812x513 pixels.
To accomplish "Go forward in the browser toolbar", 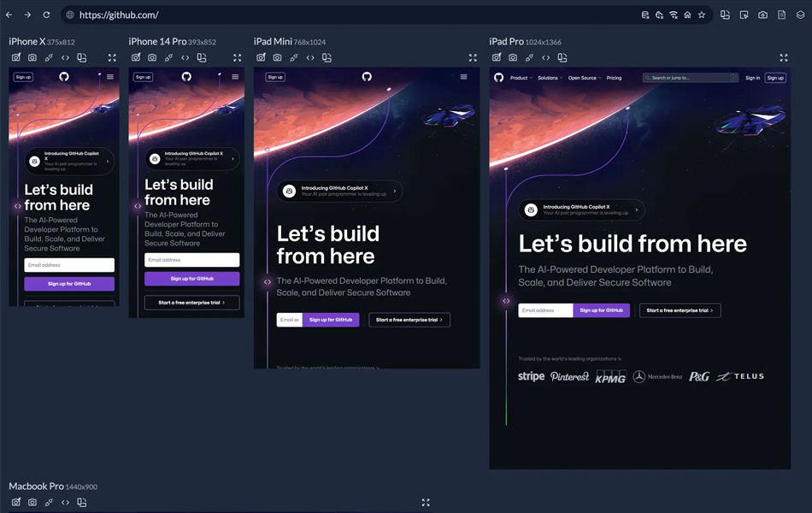I will [27, 15].
